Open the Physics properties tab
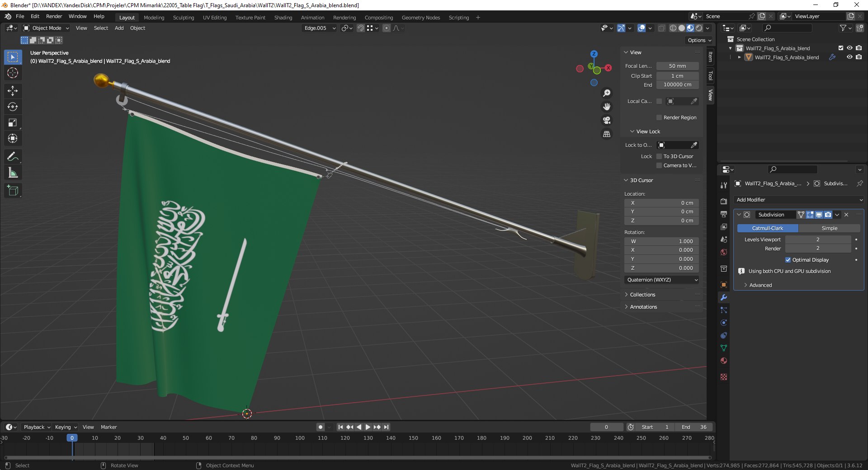The image size is (868, 470). coord(724,323)
